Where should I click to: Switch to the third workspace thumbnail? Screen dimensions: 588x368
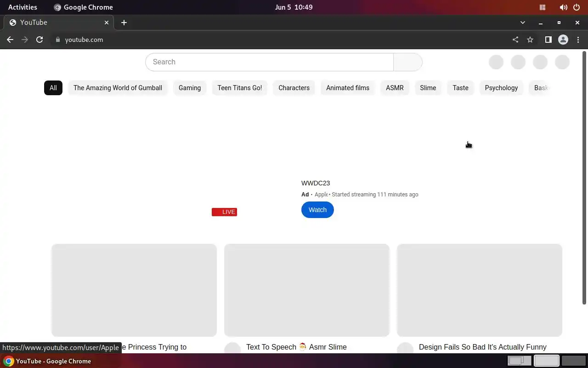[574, 361]
